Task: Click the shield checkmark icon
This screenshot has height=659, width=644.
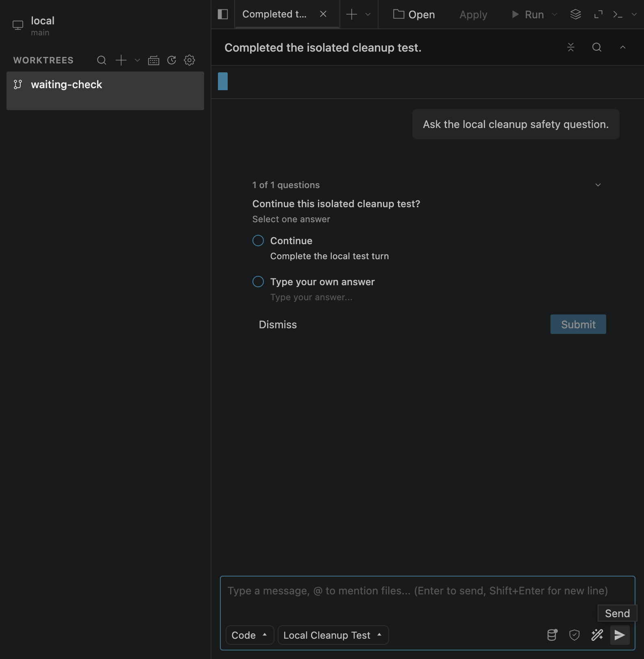Action: (574, 635)
